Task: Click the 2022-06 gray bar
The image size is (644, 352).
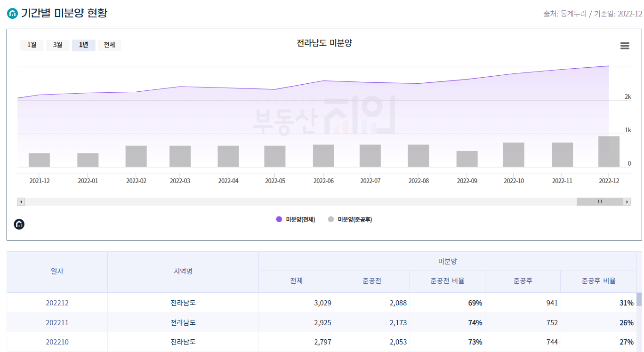Action: 323,156
